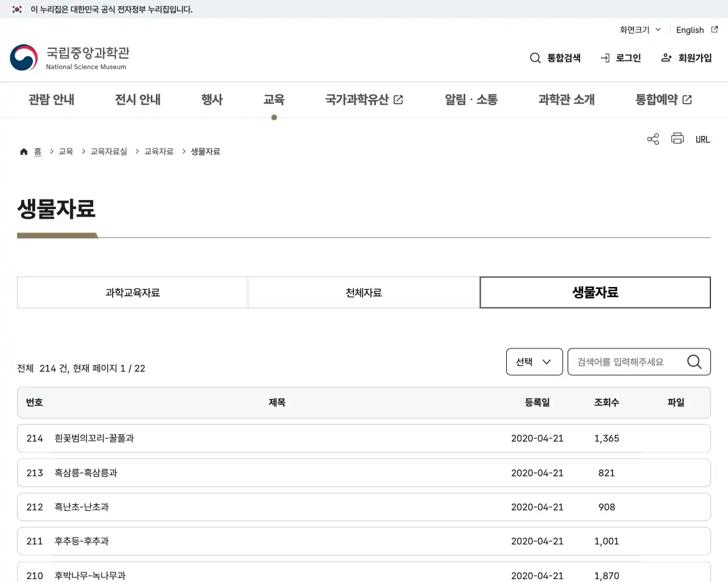
Task: Copy the page URL with the URL icon
Action: tap(702, 139)
